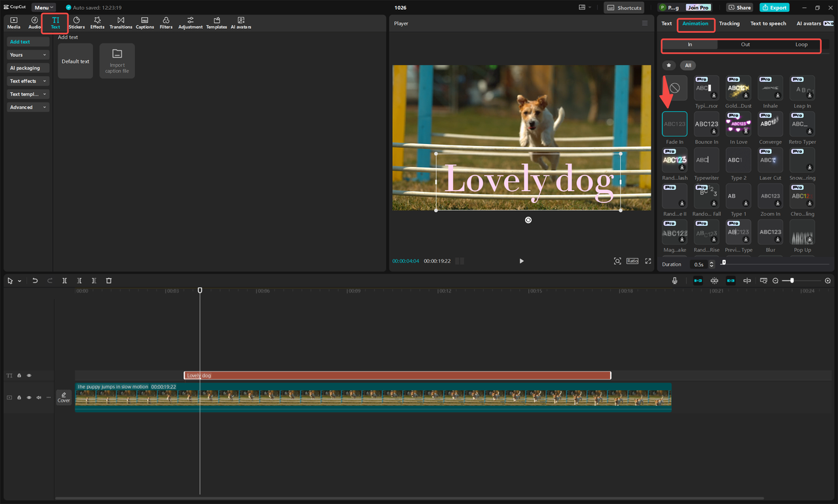
Task: Switch to the Tracking tab
Action: 729,24
